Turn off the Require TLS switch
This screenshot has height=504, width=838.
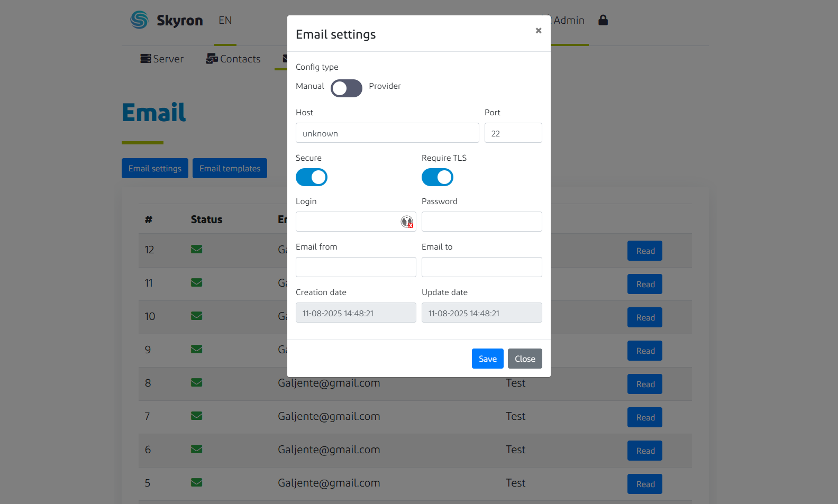pos(438,177)
